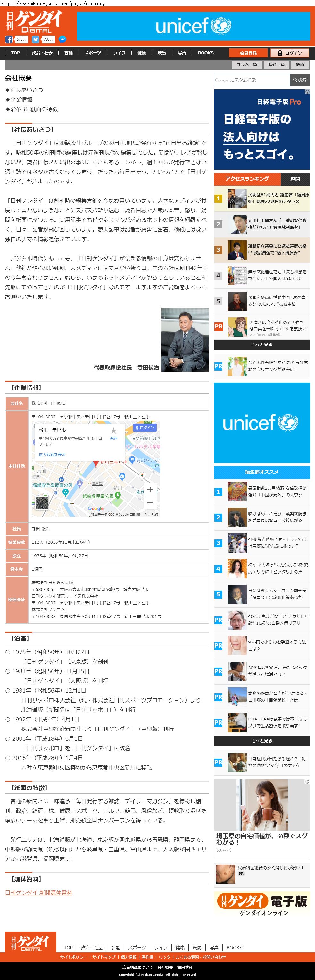Open footer よくある質問・お問い合わせ link
This screenshot has height=980, width=315.
pos(201,957)
